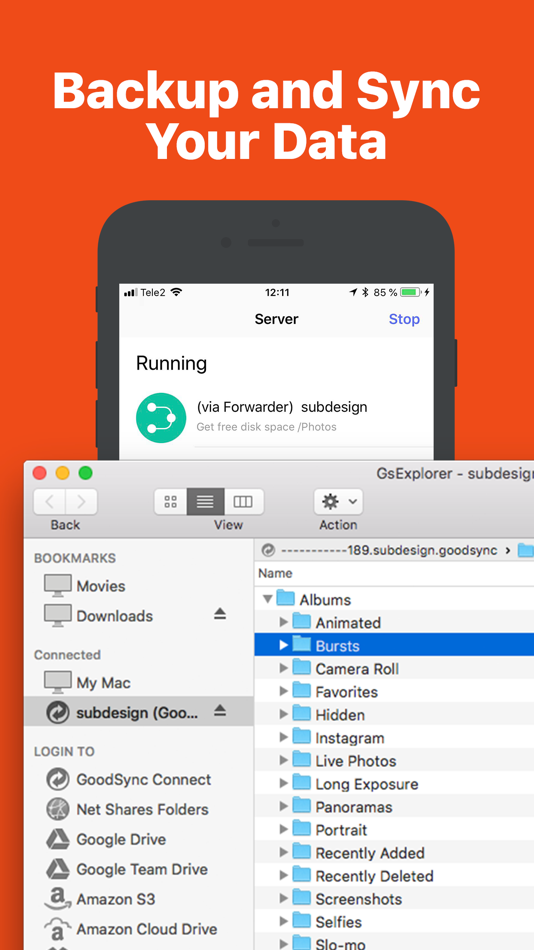Open the Movies bookmark

point(101,586)
